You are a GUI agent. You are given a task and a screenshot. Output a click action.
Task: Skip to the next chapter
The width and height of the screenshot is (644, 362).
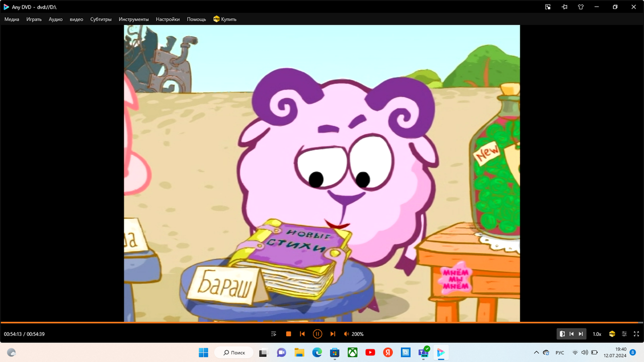tap(333, 334)
